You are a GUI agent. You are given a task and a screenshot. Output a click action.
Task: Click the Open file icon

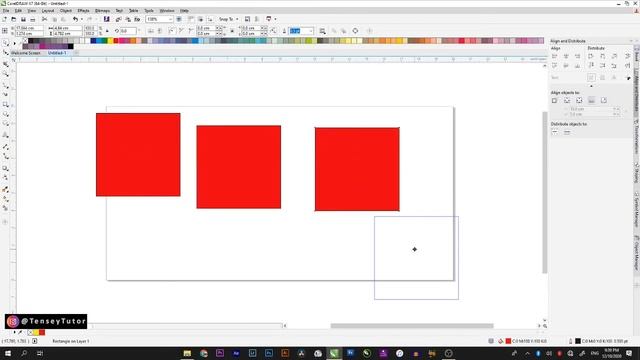pyautogui.click(x=13, y=19)
